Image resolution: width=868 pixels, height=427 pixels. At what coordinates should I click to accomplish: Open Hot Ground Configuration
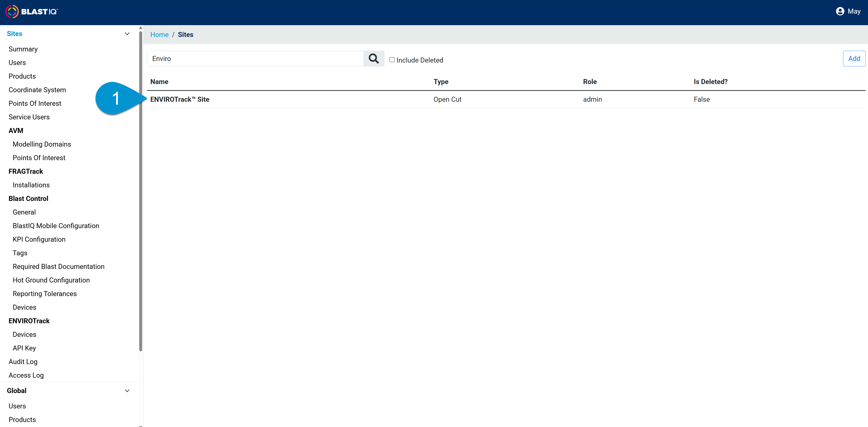(51, 280)
